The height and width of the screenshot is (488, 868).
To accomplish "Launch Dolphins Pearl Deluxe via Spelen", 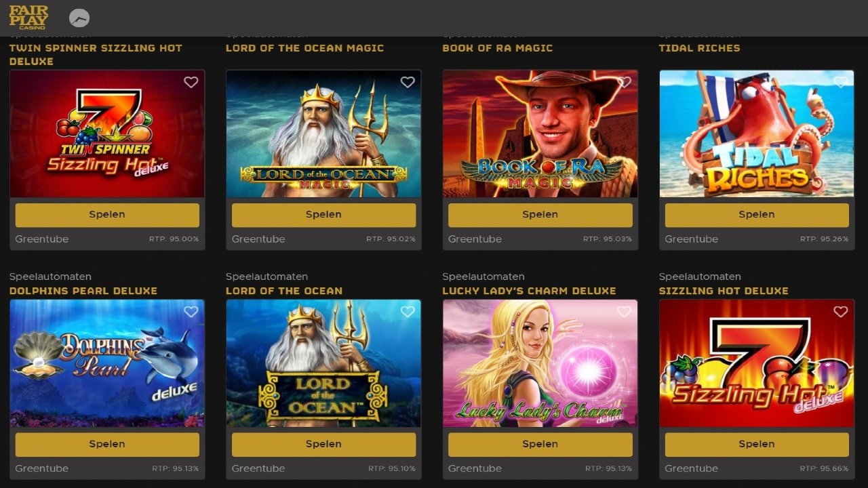I will pyautogui.click(x=107, y=445).
